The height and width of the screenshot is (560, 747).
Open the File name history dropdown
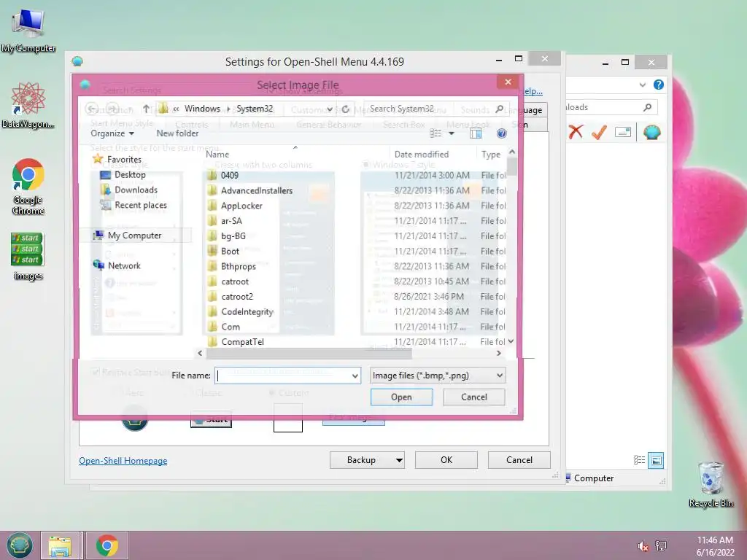(355, 376)
